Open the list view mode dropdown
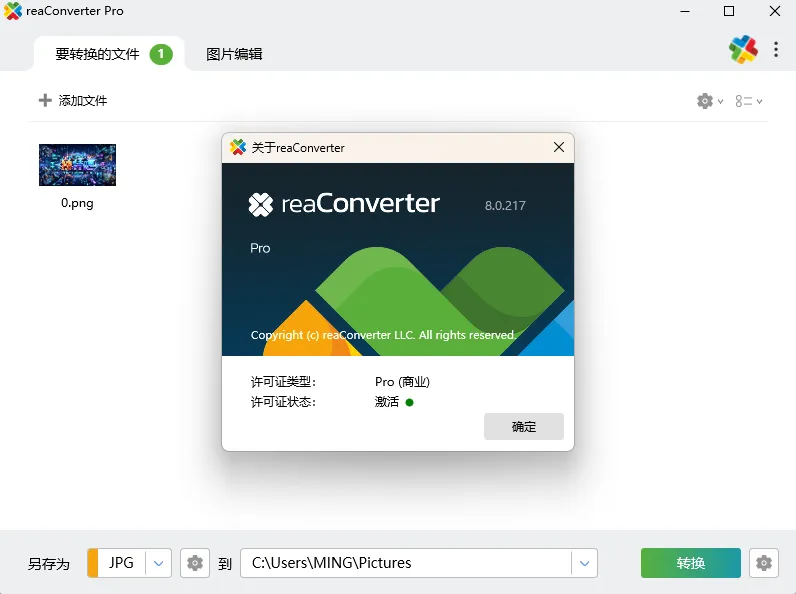Viewport: 796px width, 594px height. 749,101
